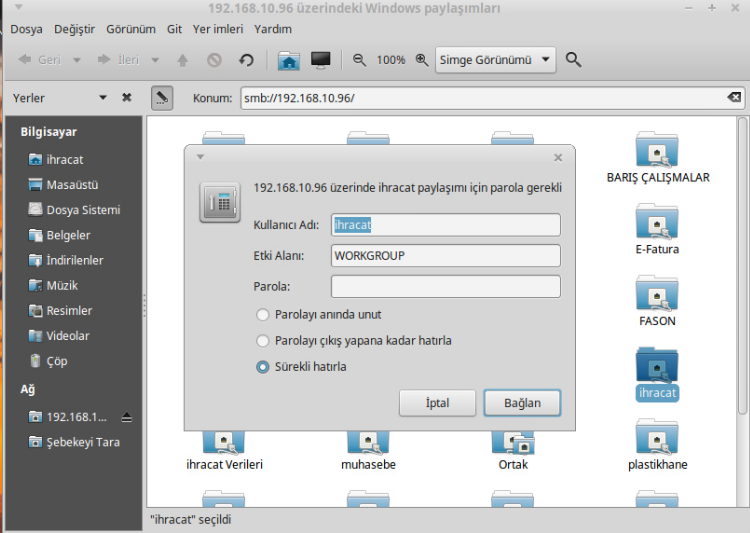Image resolution: width=750 pixels, height=533 pixels.
Task: Open the Simge Görünümü view dropdown
Action: (496, 60)
